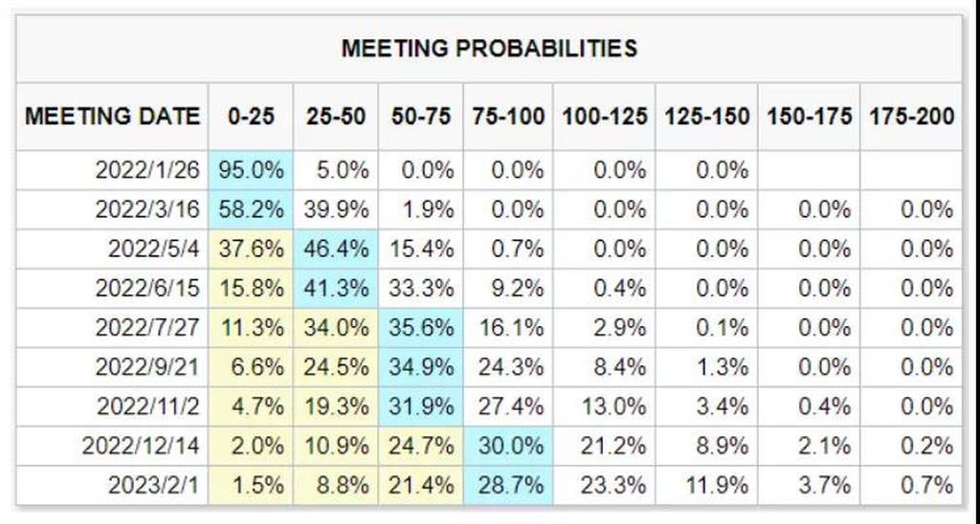Click the MEETING PROBABILITIES table title
This screenshot has width=980, height=524.
[489, 49]
